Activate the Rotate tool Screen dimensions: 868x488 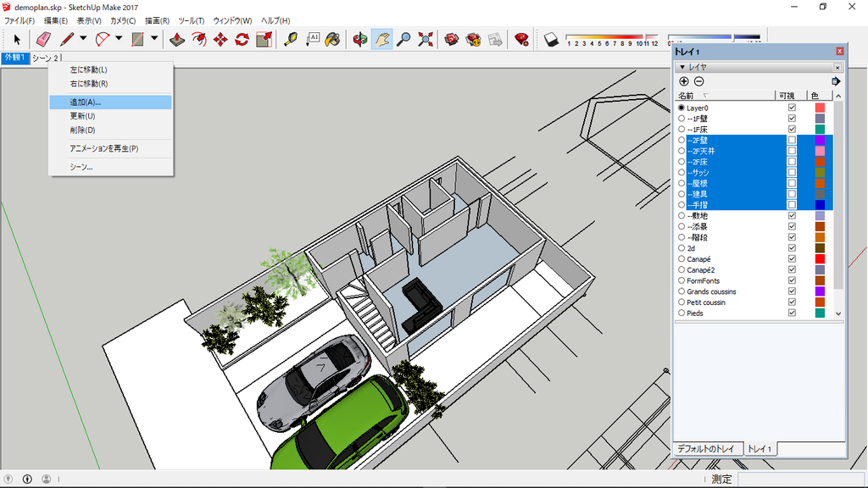click(242, 39)
